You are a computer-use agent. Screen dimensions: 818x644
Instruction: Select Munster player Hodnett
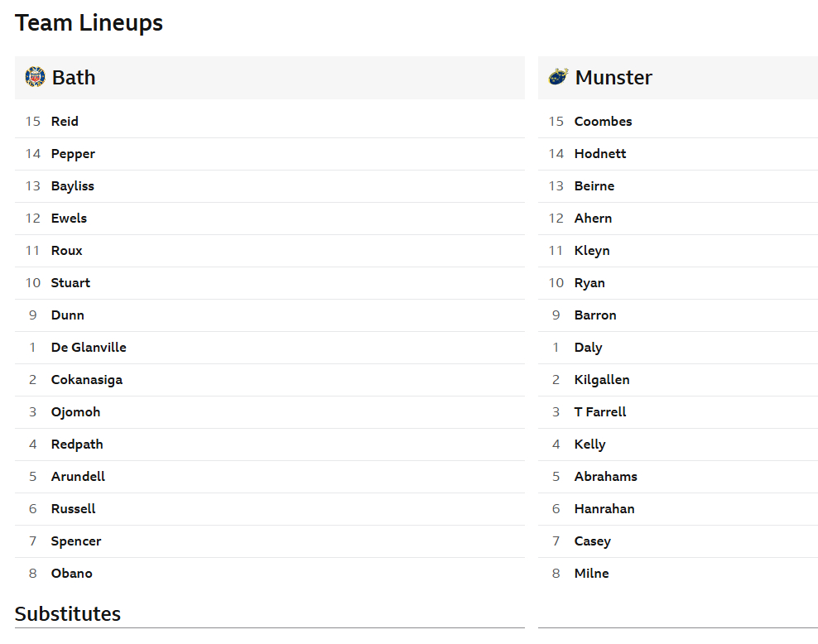click(x=600, y=154)
